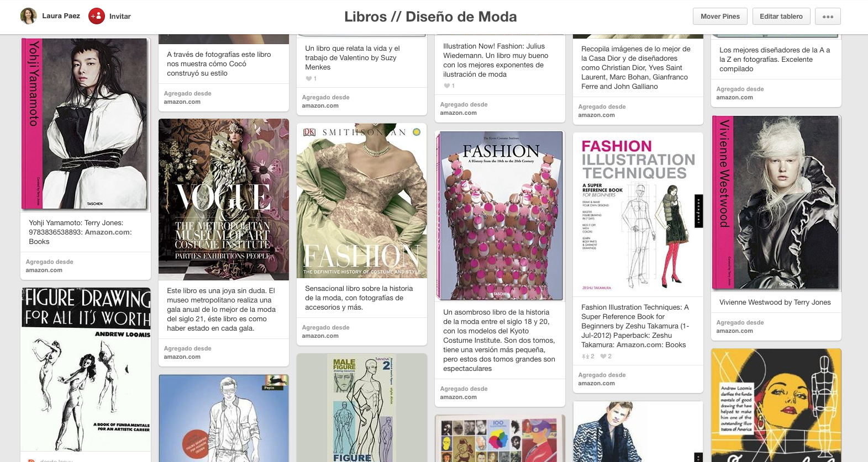Click 'Recopila imágenes de lo mejor' description

(x=636, y=67)
